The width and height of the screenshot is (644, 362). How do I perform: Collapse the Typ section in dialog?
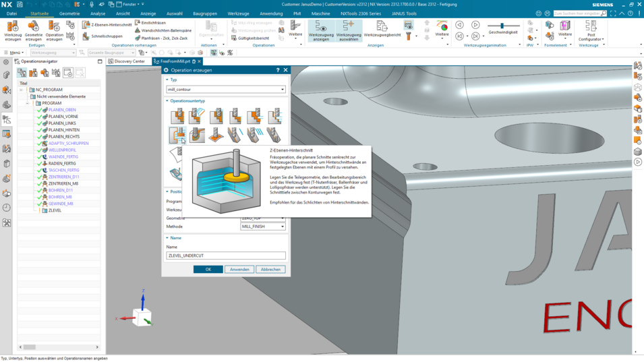coord(167,80)
